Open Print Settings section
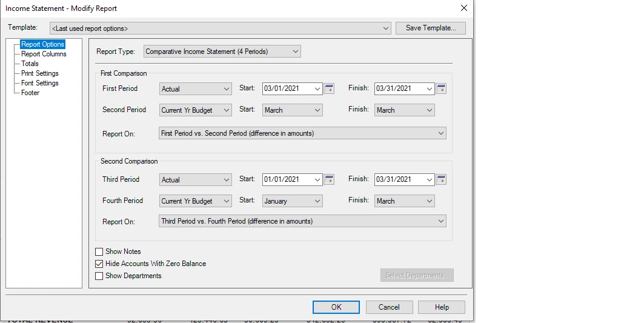The width and height of the screenshot is (644, 323). 40,73
